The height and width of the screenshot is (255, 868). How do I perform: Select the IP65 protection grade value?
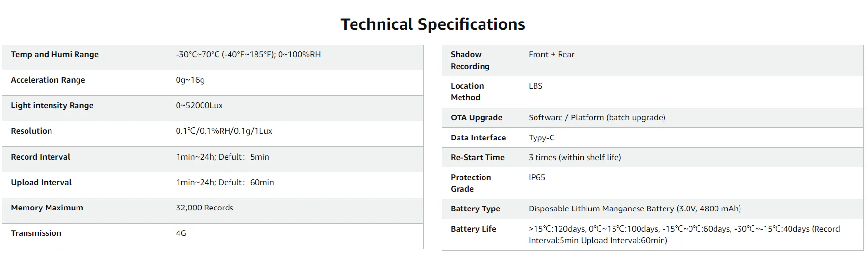pos(537,177)
